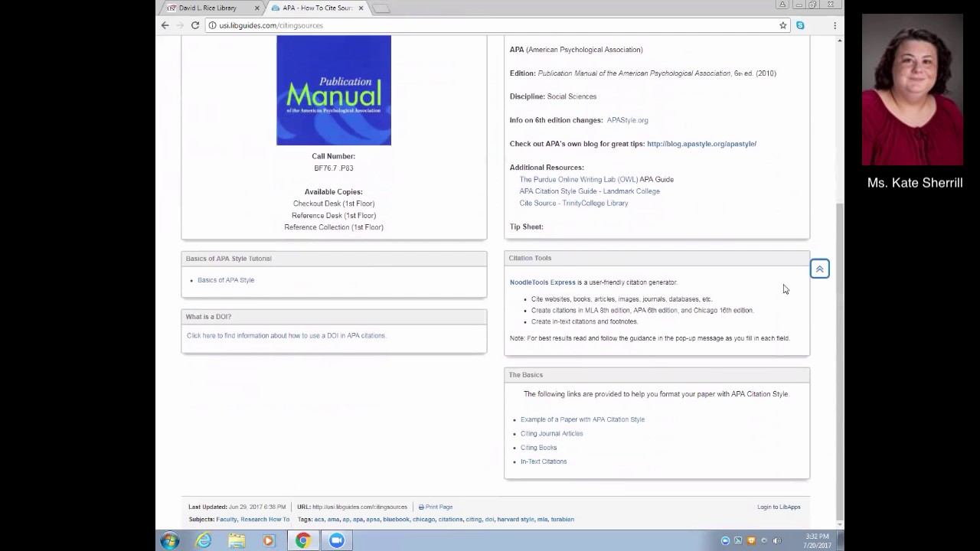Viewport: 980px width, 551px height.
Task: Open Example of a Paper with APA link
Action: click(x=583, y=419)
